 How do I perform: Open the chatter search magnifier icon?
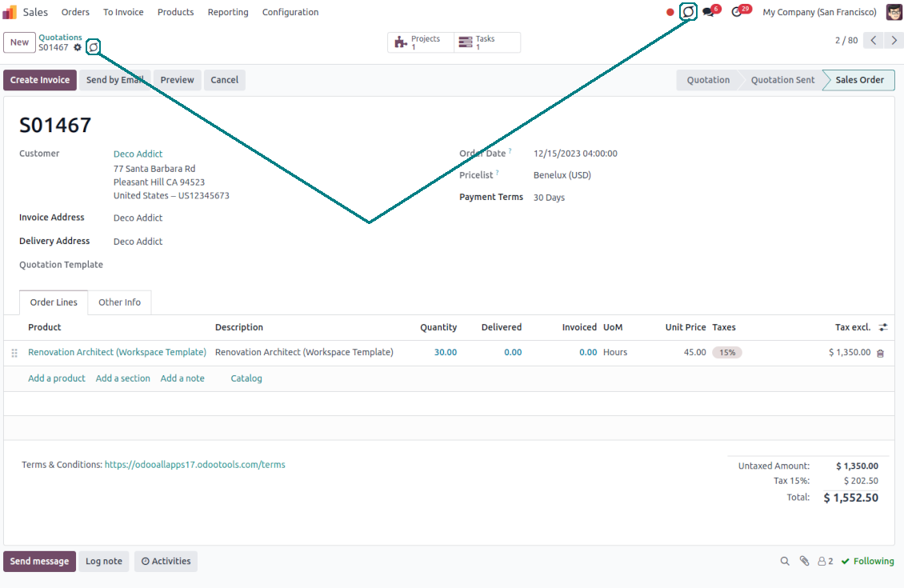click(785, 561)
